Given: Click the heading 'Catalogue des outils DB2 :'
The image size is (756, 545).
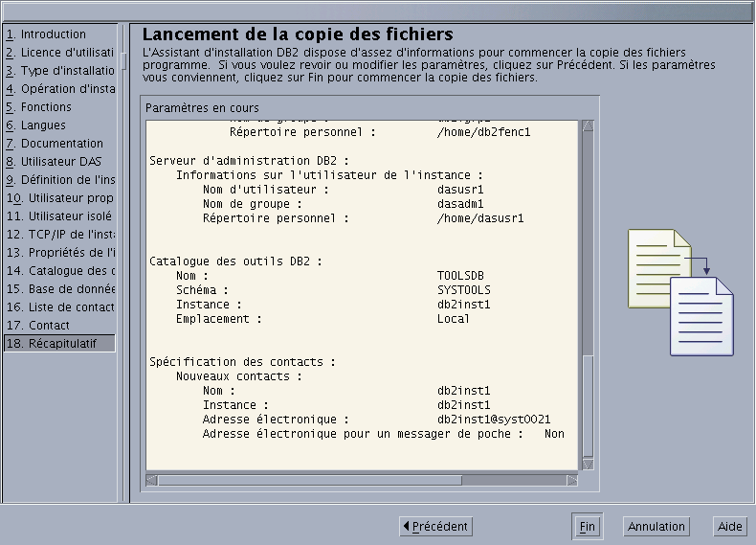Looking at the screenshot, I should (235, 261).
